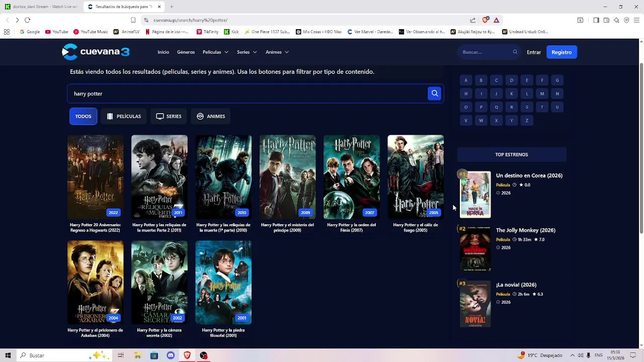Open The Jolly Monkey (2026) title
Screen dimensions: 644x362
pos(526,230)
